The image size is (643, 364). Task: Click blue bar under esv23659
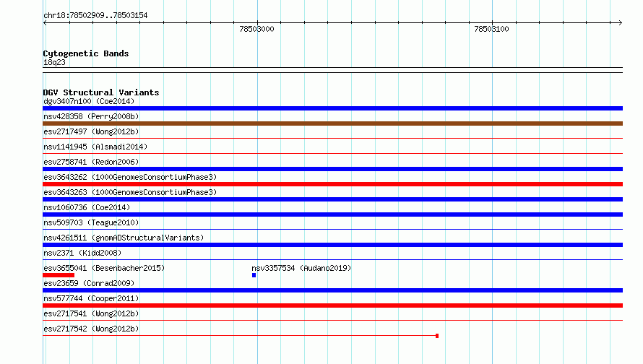click(x=332, y=290)
